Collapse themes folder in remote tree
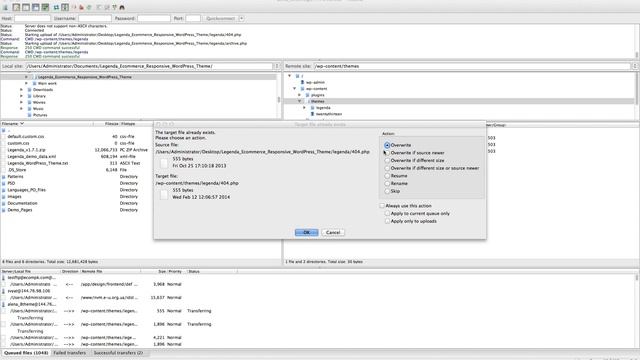 300,101
